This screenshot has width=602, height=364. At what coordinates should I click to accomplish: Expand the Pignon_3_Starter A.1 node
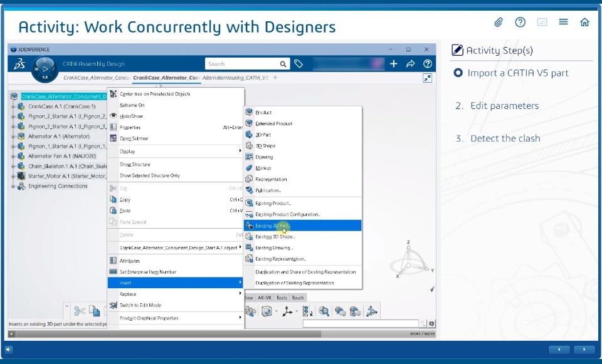tap(13, 127)
